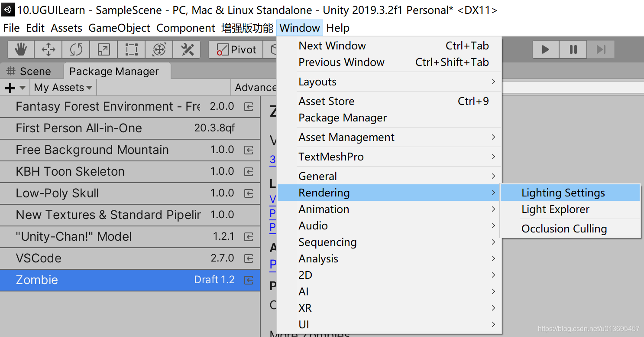
Task: Open the Help menu
Action: tap(338, 28)
